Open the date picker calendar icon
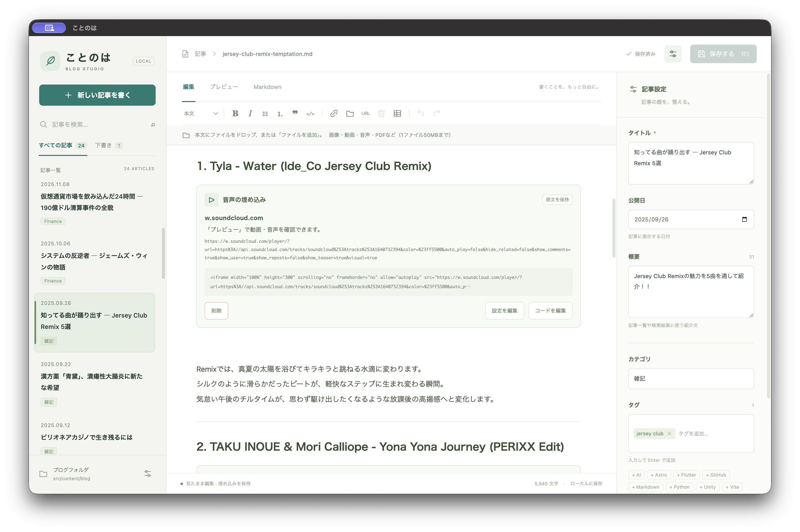This screenshot has height=532, width=800. 744,220
